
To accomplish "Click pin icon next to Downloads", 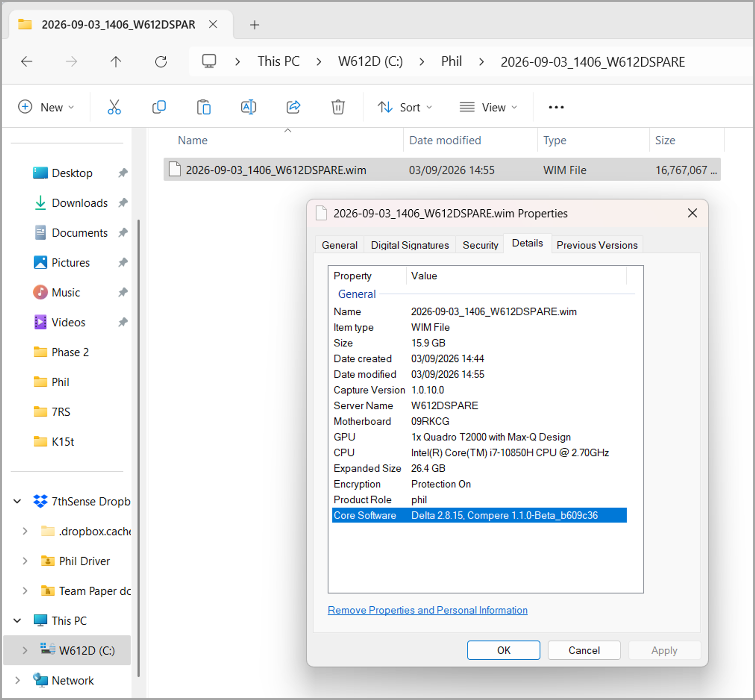I will click(x=122, y=203).
